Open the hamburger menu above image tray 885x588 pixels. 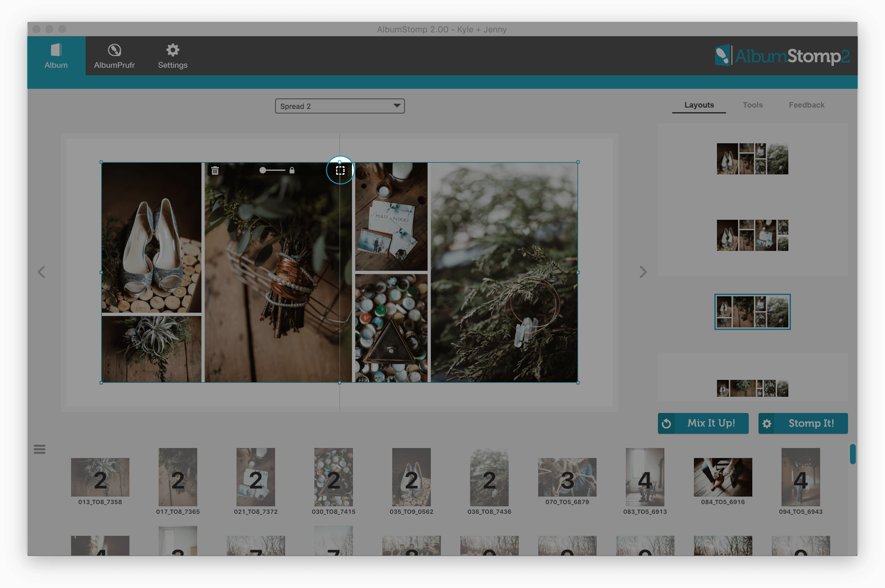[x=39, y=449]
